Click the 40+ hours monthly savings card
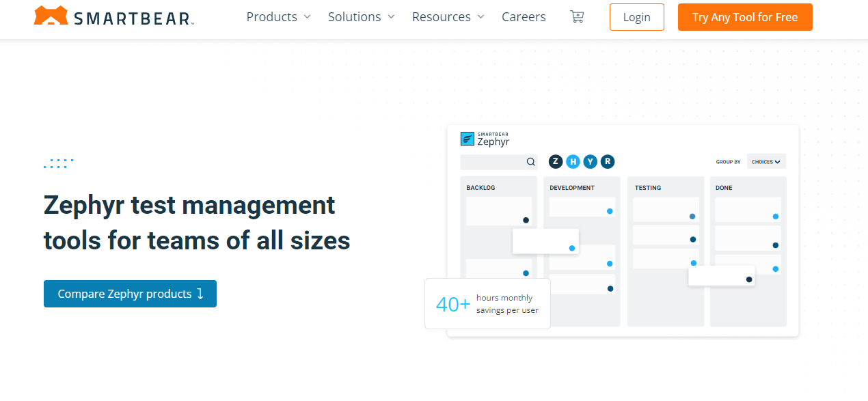Viewport: 868px width, 401px height. (x=487, y=303)
